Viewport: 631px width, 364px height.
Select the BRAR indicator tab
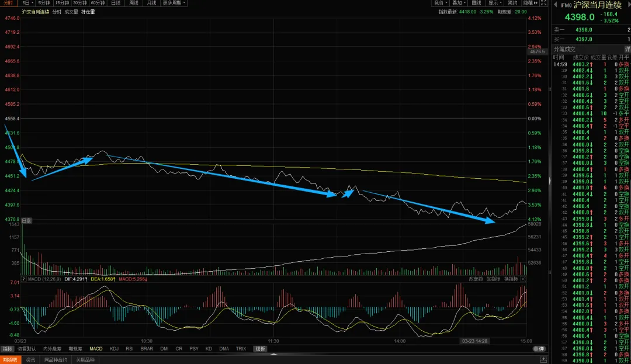(x=147, y=349)
